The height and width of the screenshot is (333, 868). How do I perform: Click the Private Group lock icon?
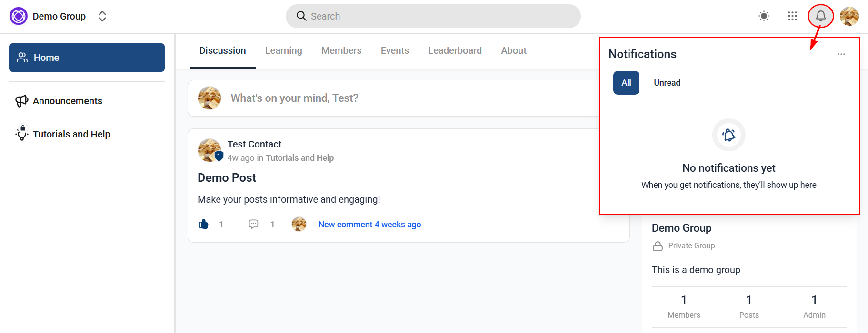click(x=658, y=246)
